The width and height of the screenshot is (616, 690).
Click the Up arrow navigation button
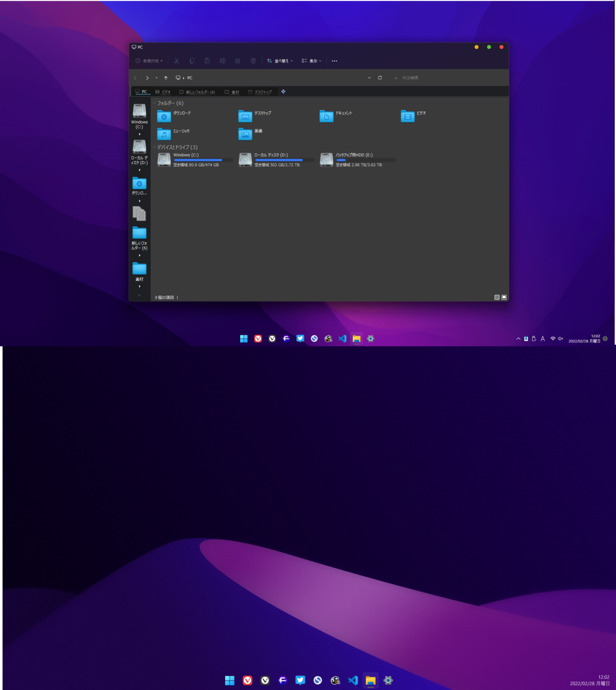click(x=166, y=78)
